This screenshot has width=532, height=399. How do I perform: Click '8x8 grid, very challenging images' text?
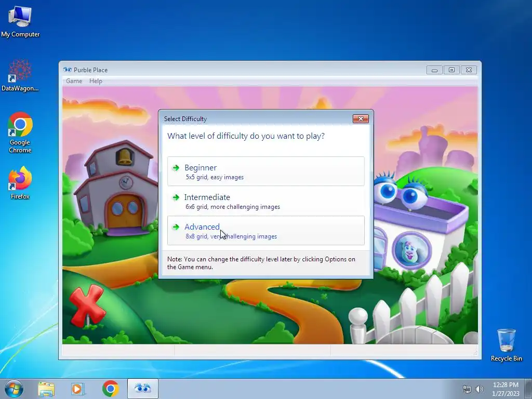tap(231, 236)
